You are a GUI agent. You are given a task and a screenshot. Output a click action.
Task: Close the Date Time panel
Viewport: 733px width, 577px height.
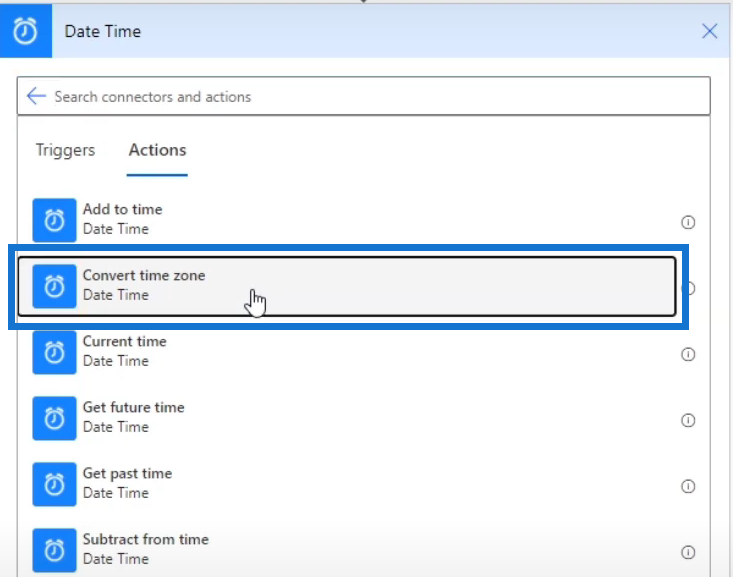[709, 31]
